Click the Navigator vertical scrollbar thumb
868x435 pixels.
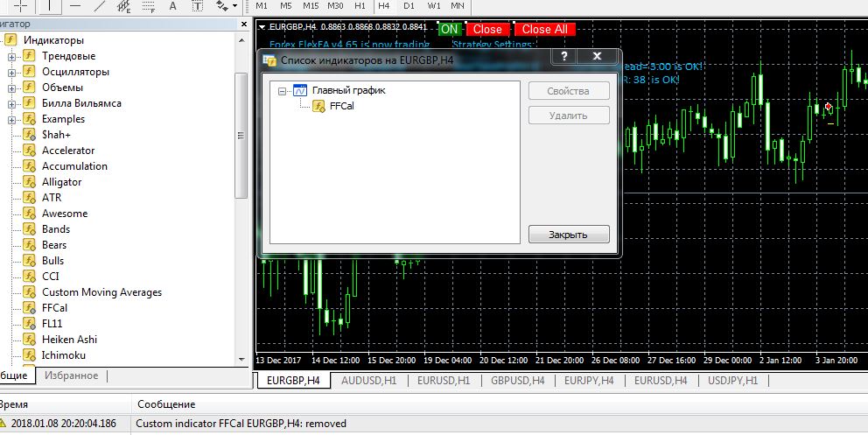pyautogui.click(x=241, y=136)
